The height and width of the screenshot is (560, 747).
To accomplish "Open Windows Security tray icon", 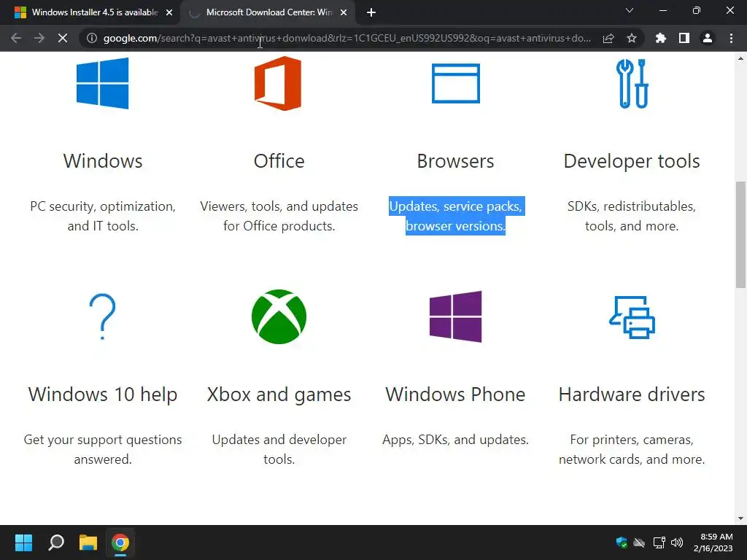I will click(x=622, y=542).
